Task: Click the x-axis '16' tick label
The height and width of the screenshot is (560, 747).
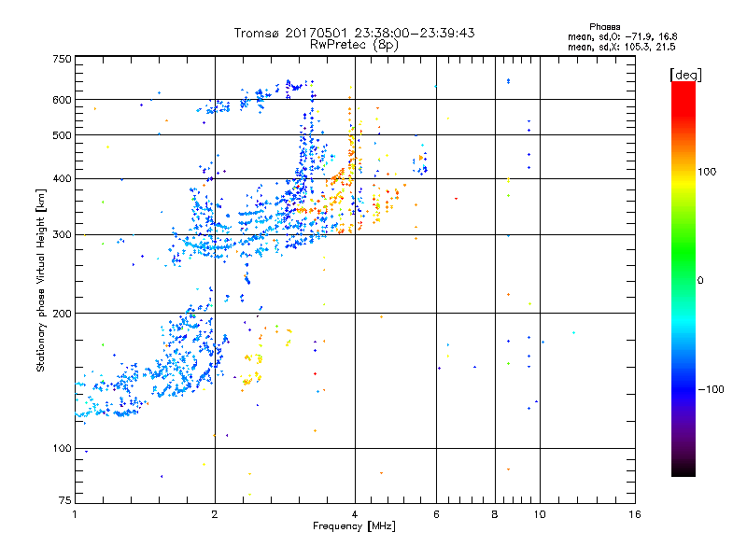Action: (x=635, y=514)
